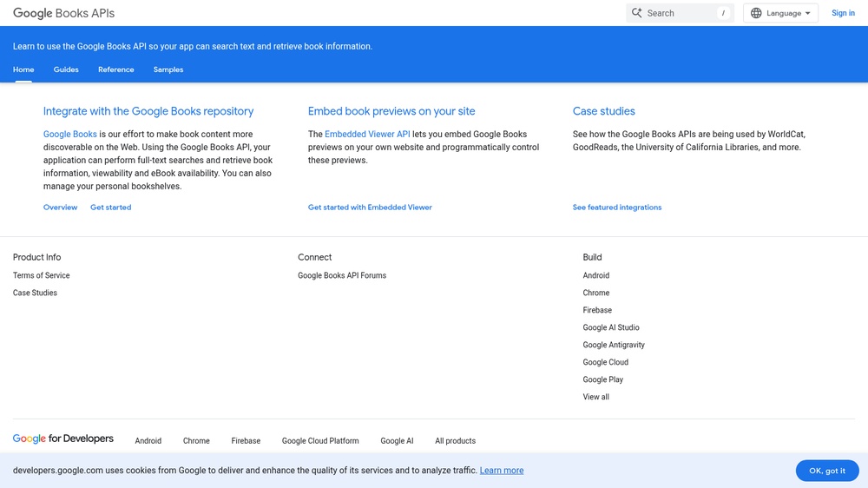
Task: Sign in to your account
Action: point(843,13)
